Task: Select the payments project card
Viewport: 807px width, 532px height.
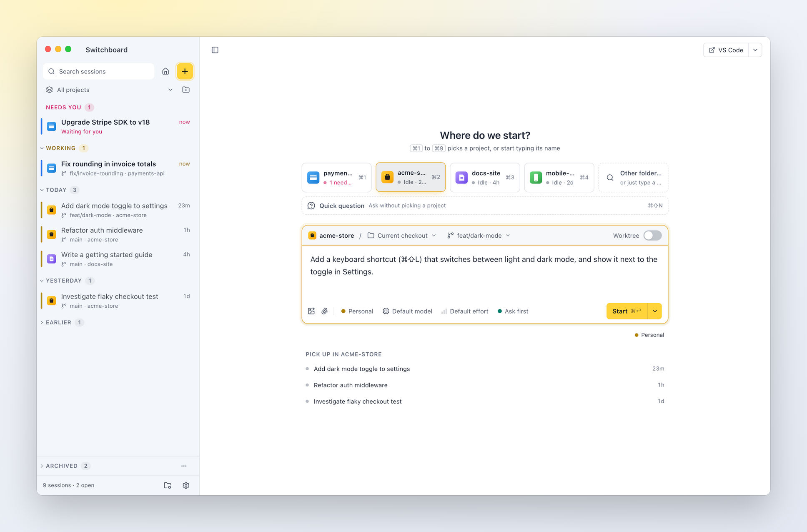Action: pyautogui.click(x=336, y=178)
